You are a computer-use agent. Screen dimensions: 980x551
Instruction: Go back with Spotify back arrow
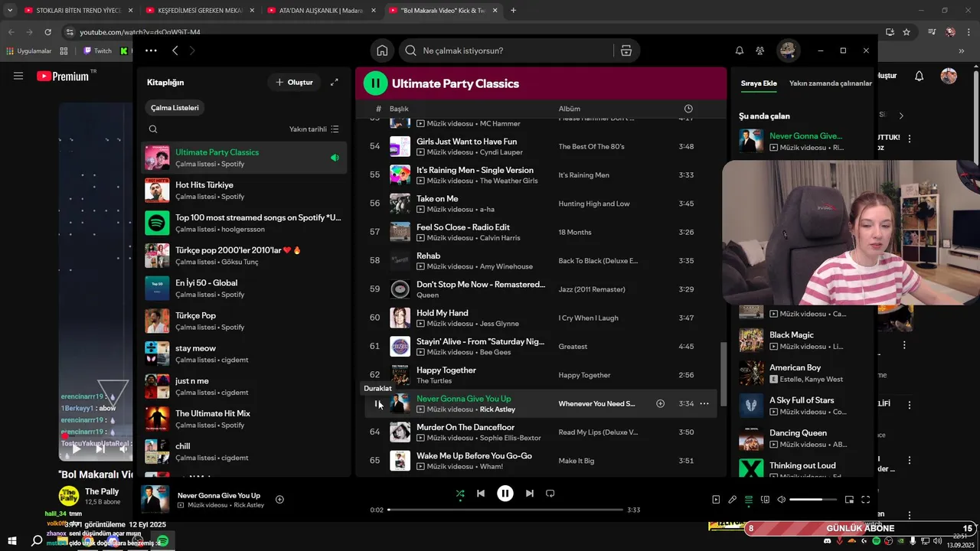coord(175,51)
